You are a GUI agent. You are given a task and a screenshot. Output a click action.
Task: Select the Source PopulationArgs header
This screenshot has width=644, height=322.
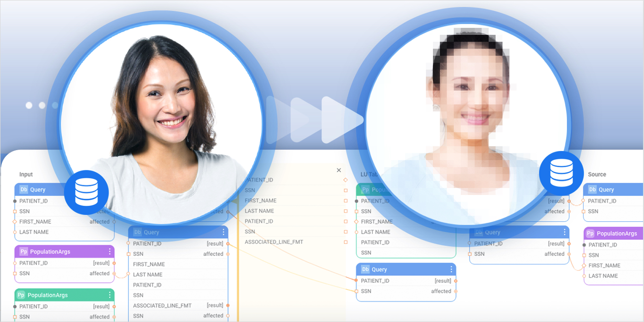(614, 233)
